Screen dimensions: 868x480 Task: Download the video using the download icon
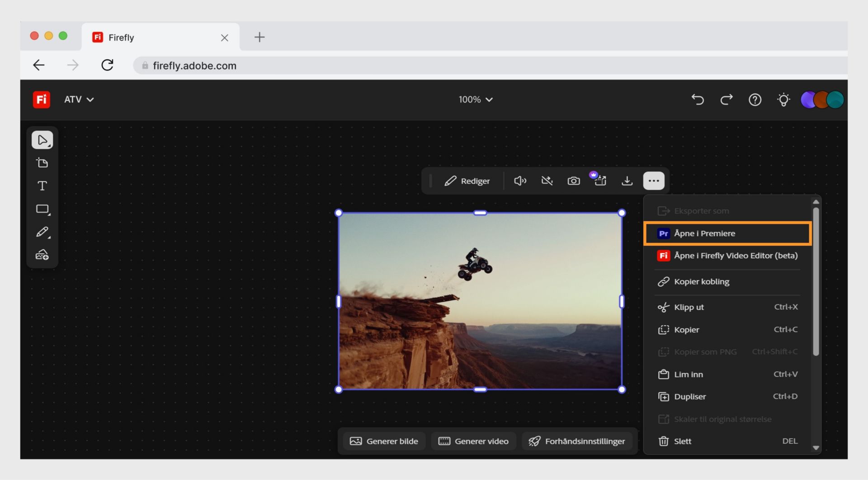[627, 181]
